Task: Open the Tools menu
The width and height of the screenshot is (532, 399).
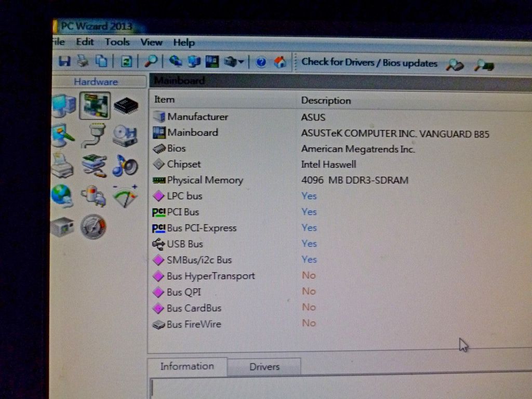Action: click(x=117, y=42)
